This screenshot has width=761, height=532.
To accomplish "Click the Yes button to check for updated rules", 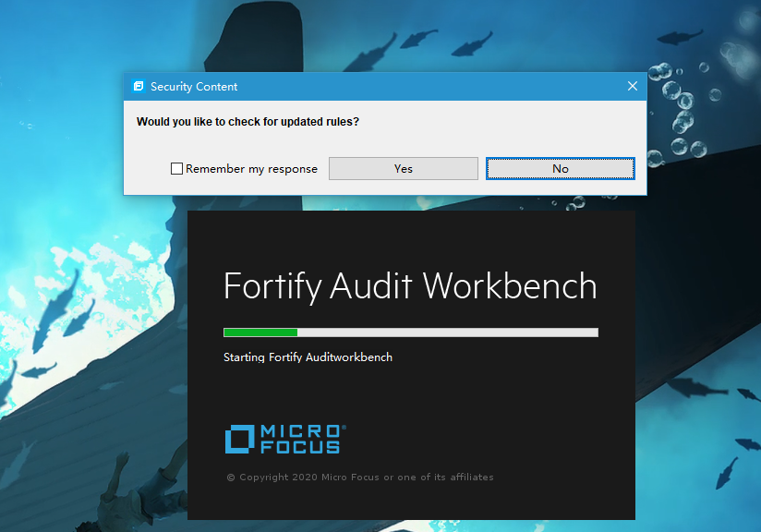I will 404,168.
